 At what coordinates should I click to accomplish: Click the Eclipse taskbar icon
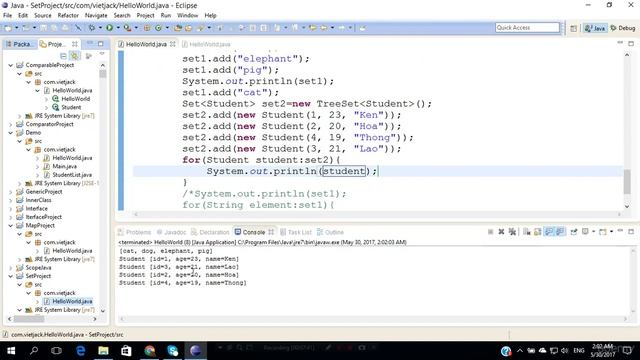coord(195,351)
